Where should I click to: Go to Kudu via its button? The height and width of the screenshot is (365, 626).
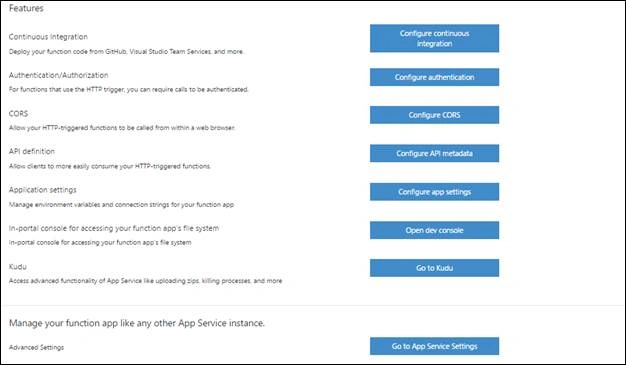point(434,268)
